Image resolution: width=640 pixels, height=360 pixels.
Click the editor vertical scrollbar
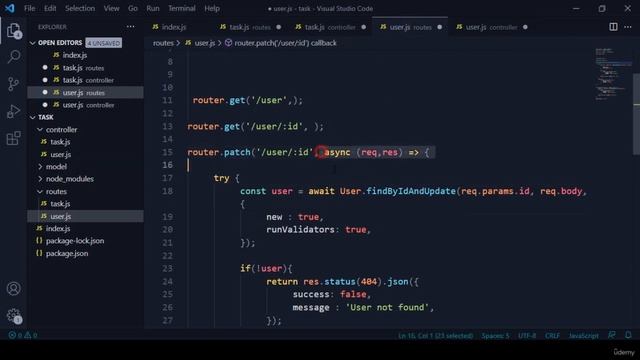[x=636, y=114]
